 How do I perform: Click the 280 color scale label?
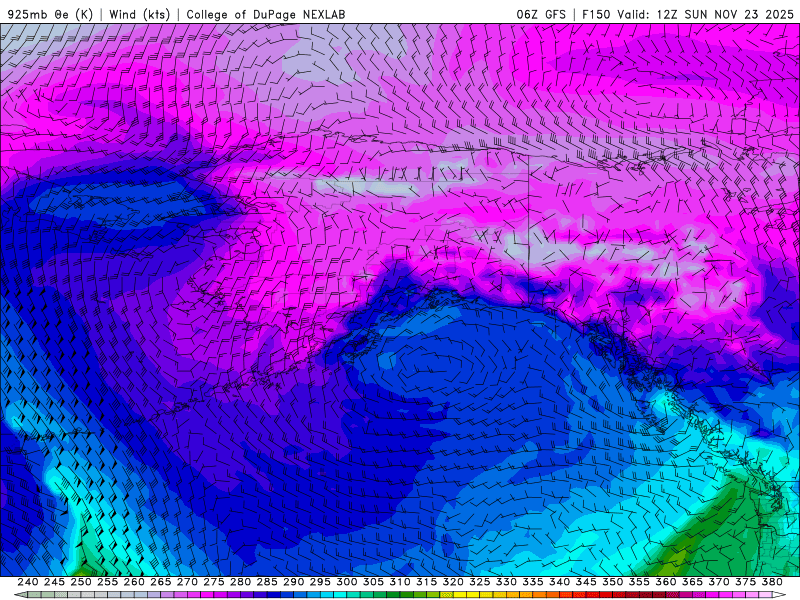[x=240, y=582]
